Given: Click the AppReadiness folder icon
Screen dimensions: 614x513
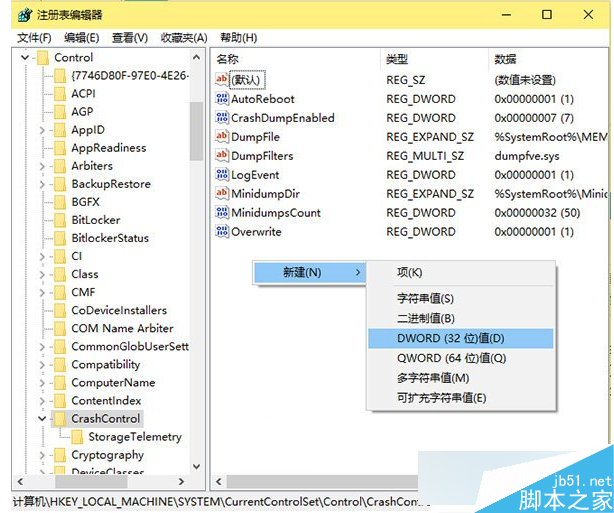Looking at the screenshot, I should (60, 148).
